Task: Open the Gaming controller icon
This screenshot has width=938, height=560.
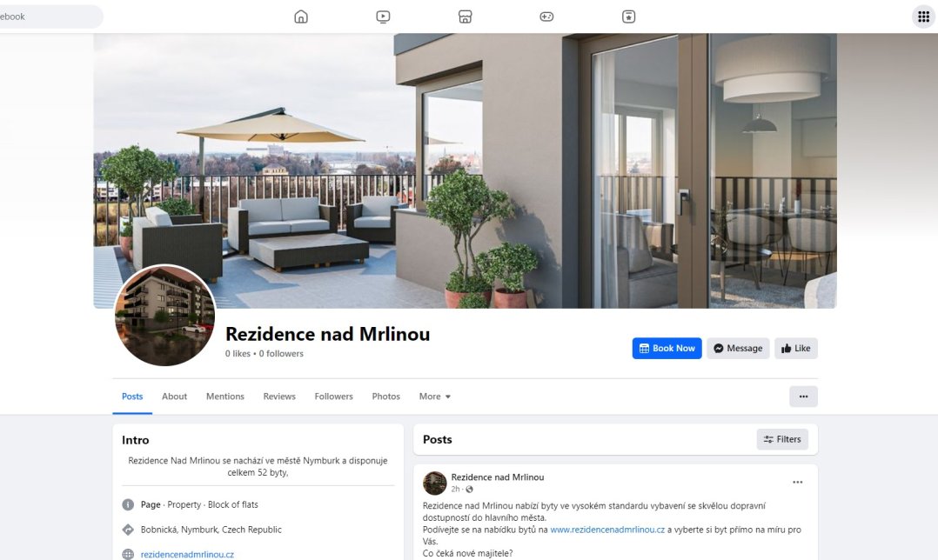Action: [x=546, y=17]
